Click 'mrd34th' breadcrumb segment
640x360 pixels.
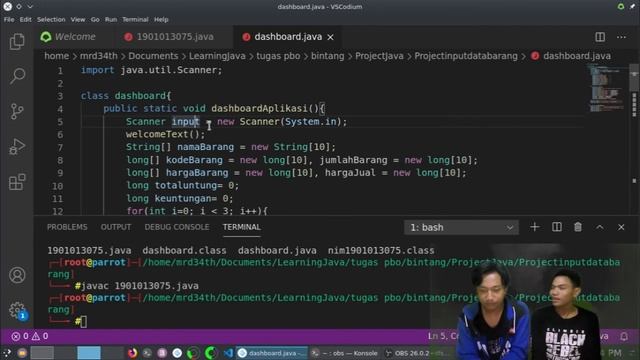click(x=98, y=56)
